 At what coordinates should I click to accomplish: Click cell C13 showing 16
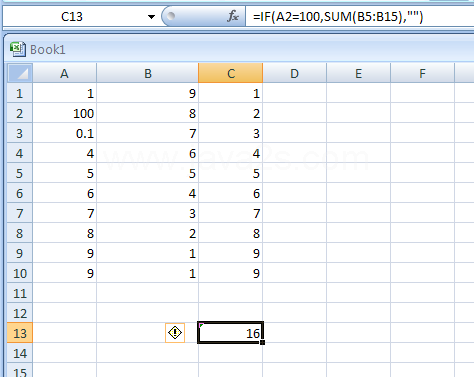(231, 333)
